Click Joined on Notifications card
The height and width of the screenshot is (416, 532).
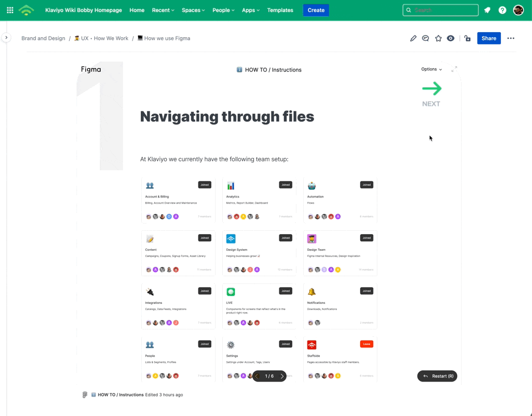pos(366,291)
